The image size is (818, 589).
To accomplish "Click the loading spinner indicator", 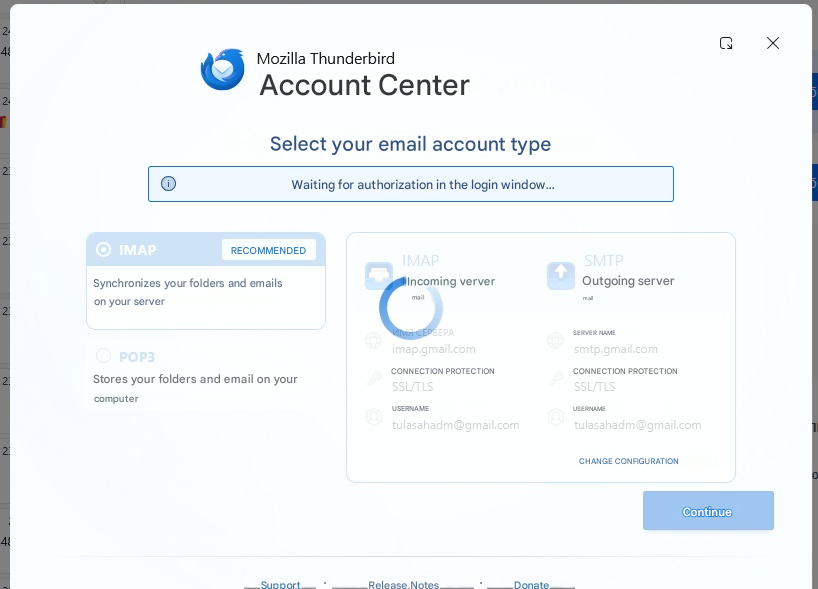I will coord(411,308).
